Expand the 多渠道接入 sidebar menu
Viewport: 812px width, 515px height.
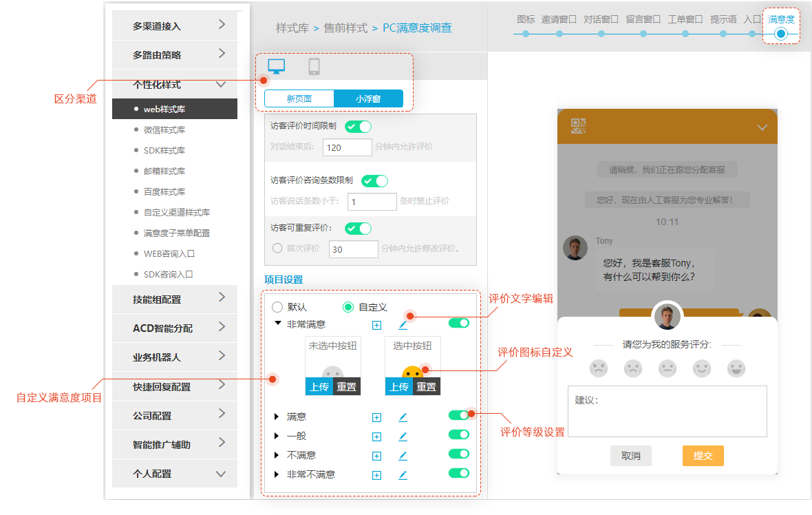tap(175, 25)
